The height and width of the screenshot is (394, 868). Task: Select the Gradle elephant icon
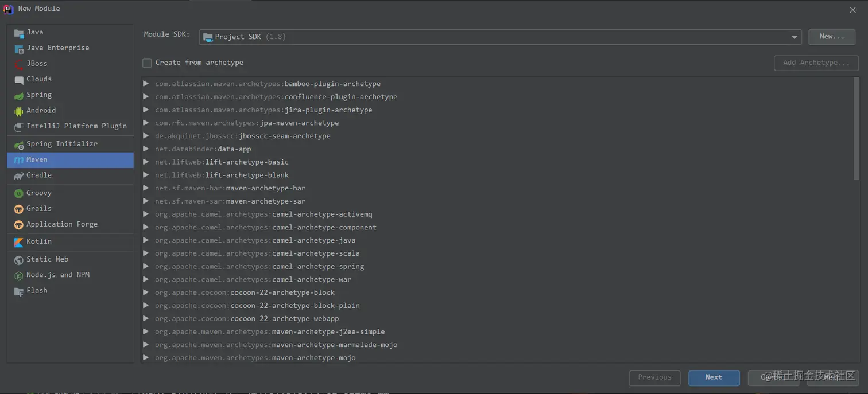(19, 175)
